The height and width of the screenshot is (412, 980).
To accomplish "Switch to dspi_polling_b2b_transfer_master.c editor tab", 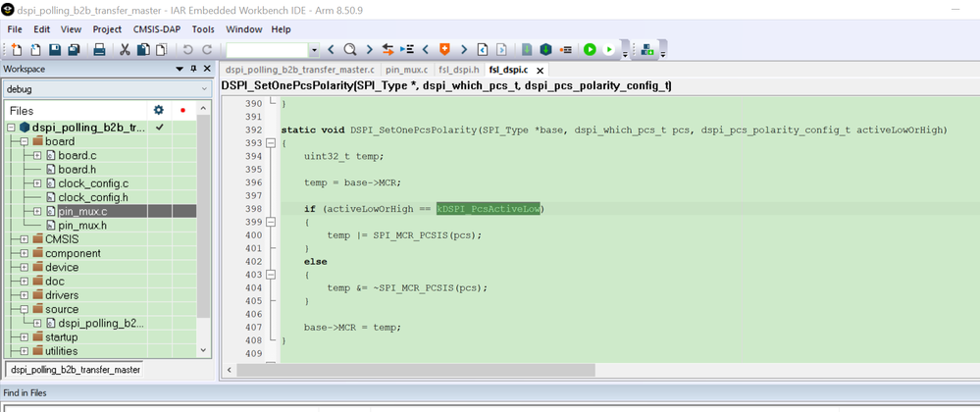I will [x=300, y=70].
